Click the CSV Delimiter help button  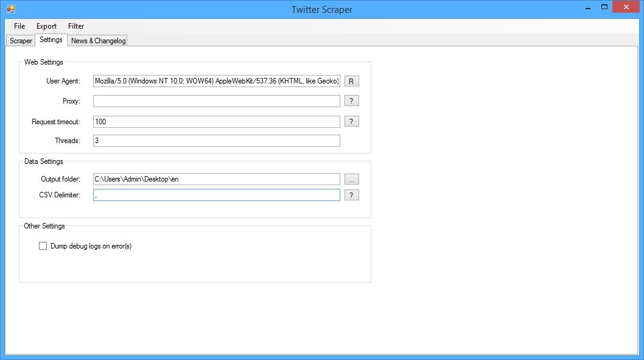(x=351, y=195)
